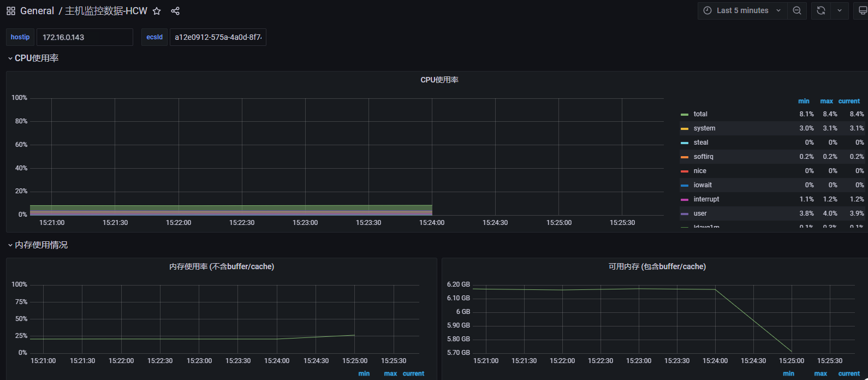Image resolution: width=868 pixels, height=380 pixels.
Task: Open the refresh interval dropdown arrow
Action: 840,11
